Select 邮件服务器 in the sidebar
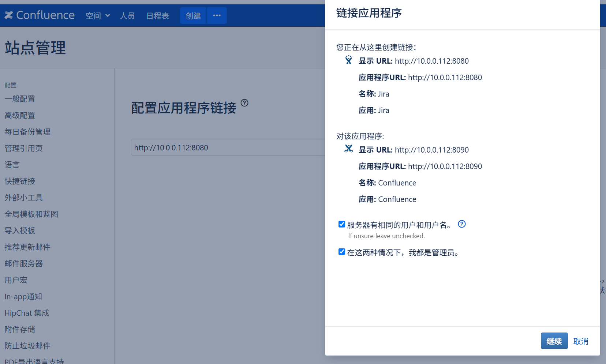 pyautogui.click(x=24, y=263)
